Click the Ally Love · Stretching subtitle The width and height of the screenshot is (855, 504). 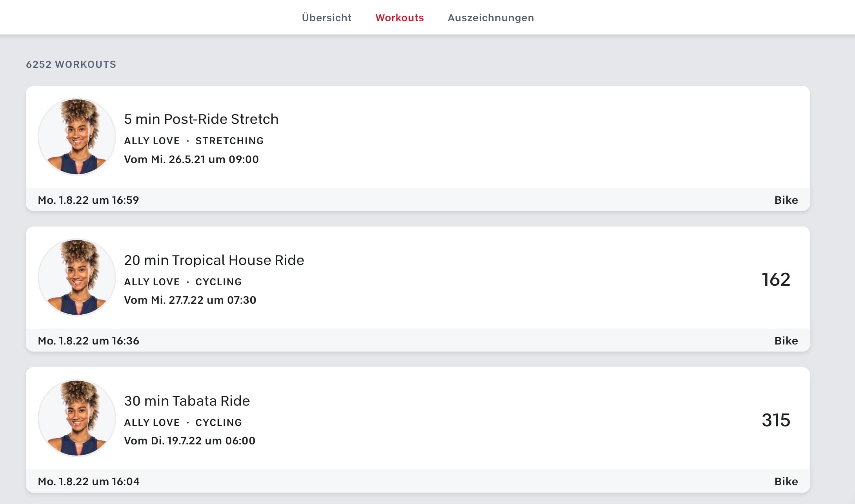[x=194, y=141]
